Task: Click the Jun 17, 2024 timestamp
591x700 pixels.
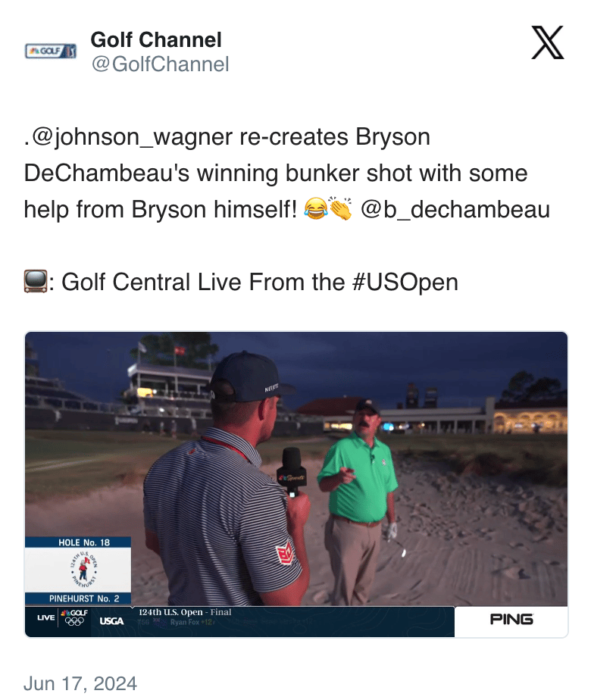Action: click(80, 683)
